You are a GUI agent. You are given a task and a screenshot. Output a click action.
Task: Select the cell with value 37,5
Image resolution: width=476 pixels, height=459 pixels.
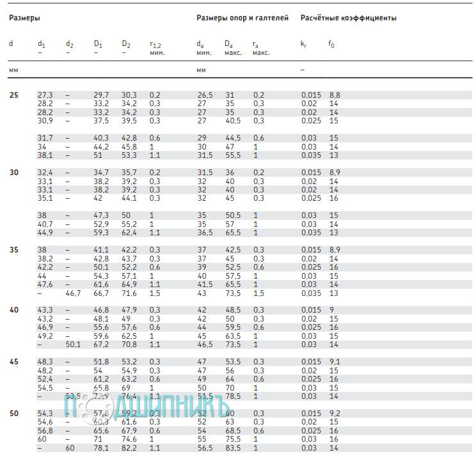tap(101, 121)
